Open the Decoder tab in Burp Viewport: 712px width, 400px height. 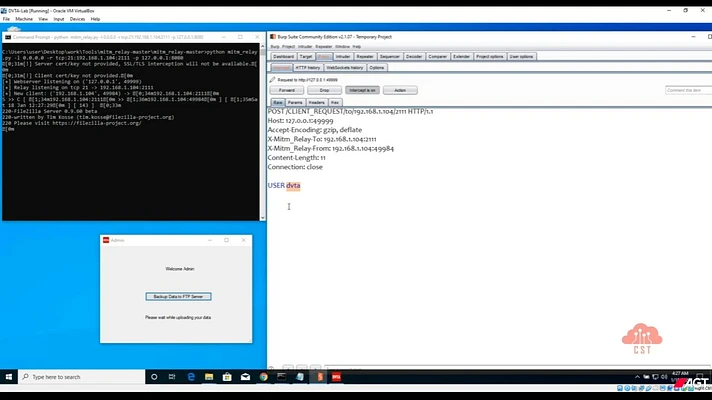point(414,57)
